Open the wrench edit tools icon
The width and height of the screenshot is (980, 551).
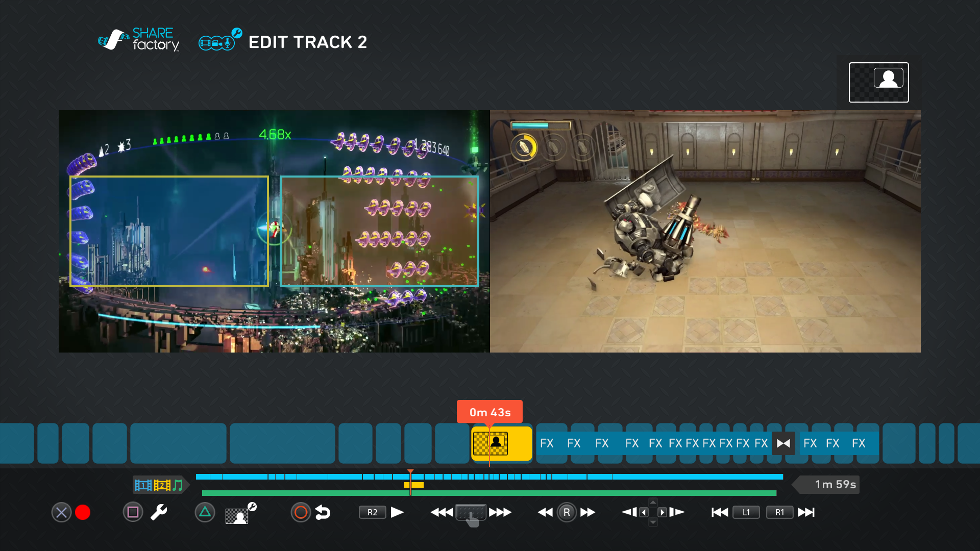click(x=159, y=512)
